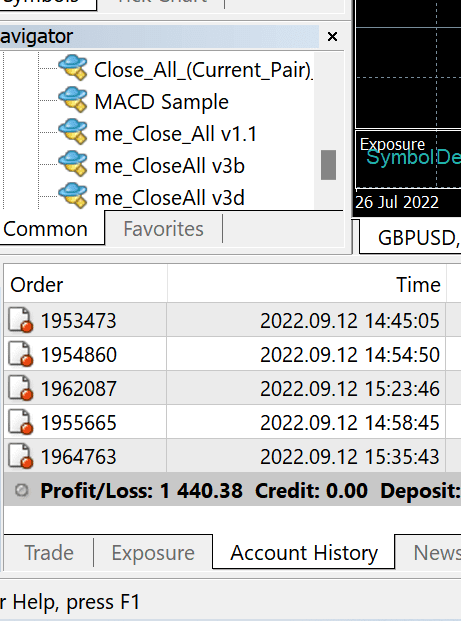
Task: Select the me_Close_All v1.1 advisor icon
Action: pyautogui.click(x=73, y=131)
